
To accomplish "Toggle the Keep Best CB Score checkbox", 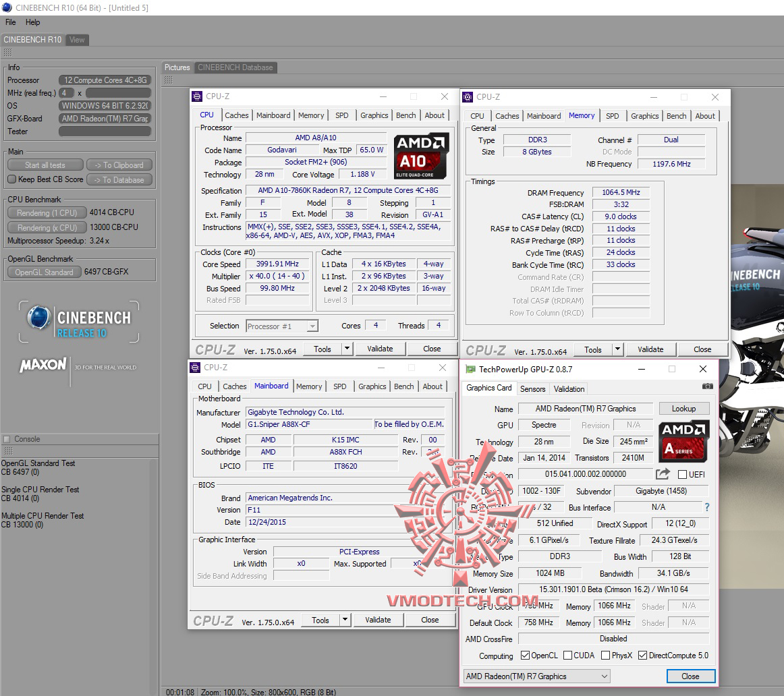I will pos(12,179).
